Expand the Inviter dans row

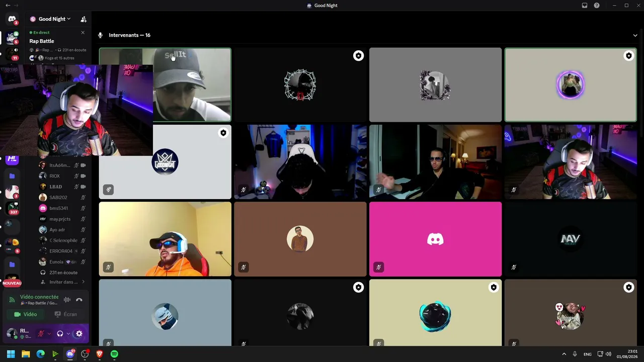[62, 282]
